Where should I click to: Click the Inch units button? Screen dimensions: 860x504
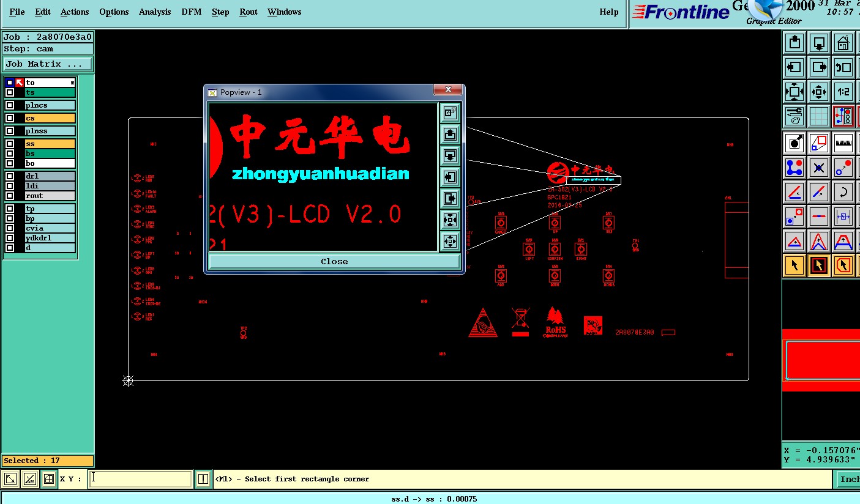[x=848, y=479]
